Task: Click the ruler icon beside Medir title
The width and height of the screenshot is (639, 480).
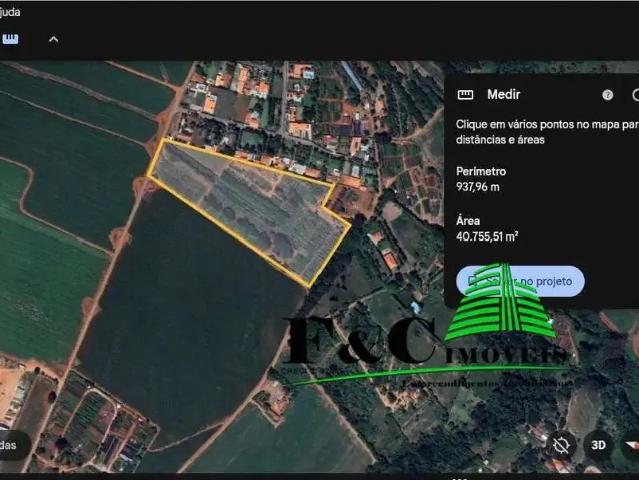Action: coord(465,94)
